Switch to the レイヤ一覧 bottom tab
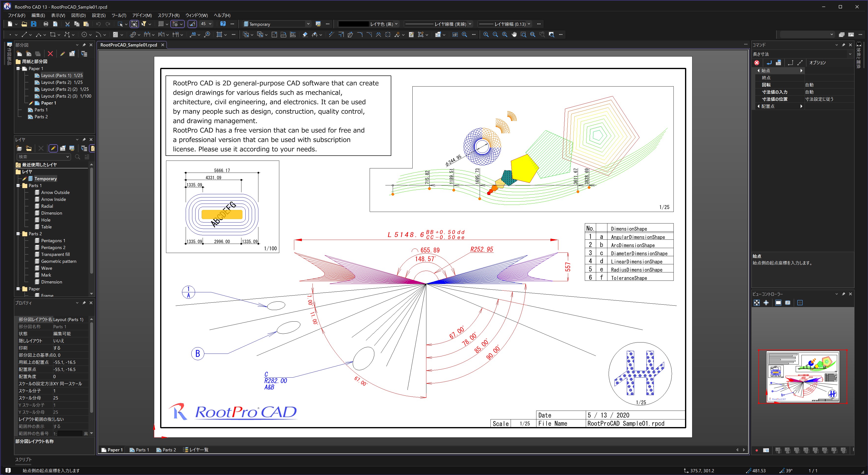Screen dimensions: 868x475 click(x=196, y=450)
